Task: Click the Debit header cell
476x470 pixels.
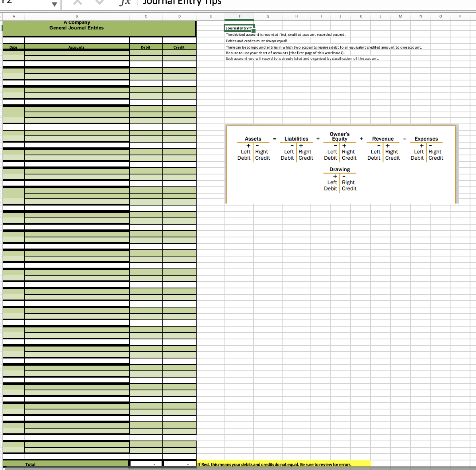Action: [x=146, y=47]
